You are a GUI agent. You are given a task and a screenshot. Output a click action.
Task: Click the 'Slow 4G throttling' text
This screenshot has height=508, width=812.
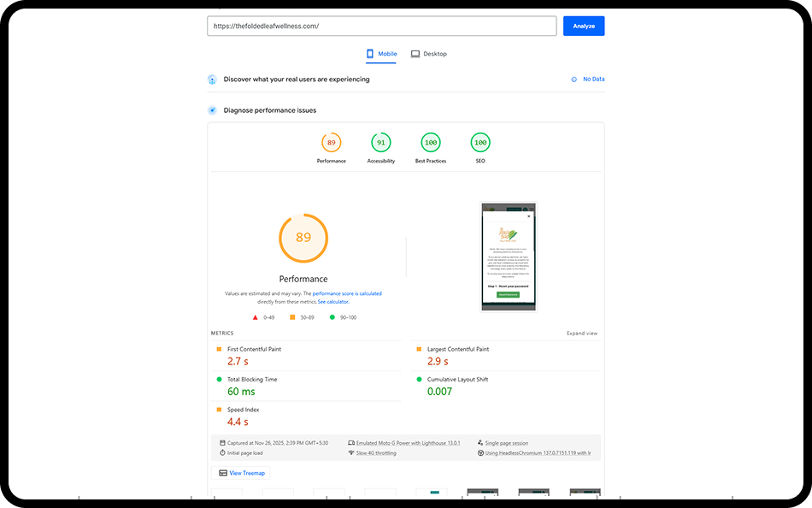point(376,453)
